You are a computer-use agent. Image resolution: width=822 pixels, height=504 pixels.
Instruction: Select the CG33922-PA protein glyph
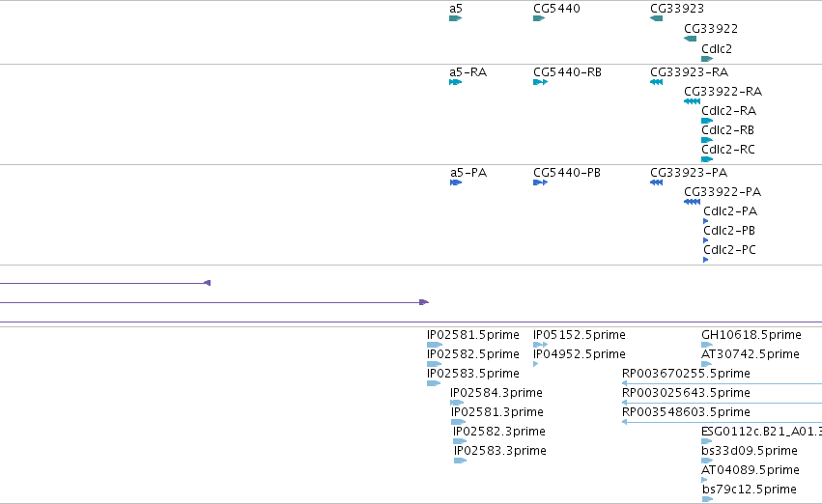pos(692,202)
